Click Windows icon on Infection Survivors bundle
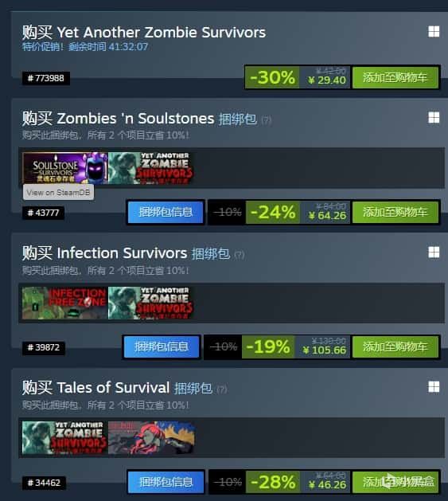Image resolution: width=448 pixels, height=501 pixels. [x=434, y=252]
